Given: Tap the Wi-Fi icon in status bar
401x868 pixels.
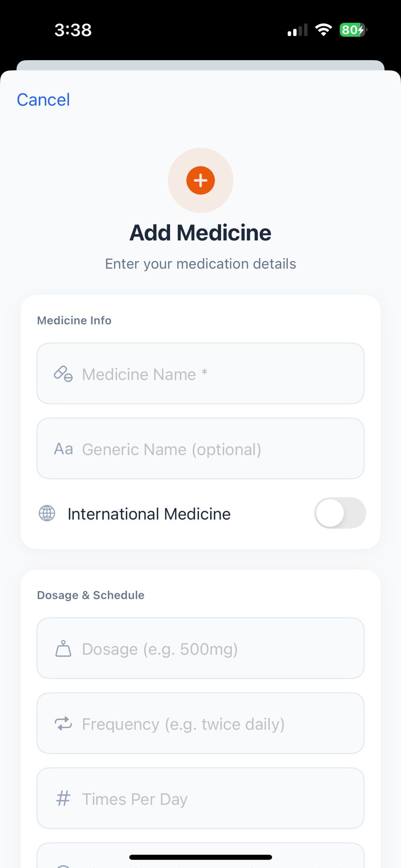Looking at the screenshot, I should [x=323, y=30].
